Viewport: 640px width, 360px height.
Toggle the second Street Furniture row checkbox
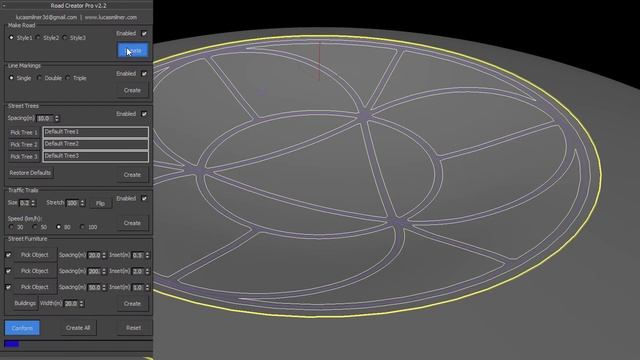[8, 271]
